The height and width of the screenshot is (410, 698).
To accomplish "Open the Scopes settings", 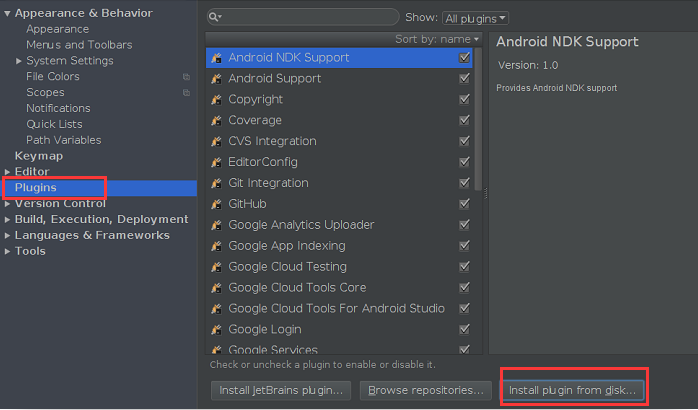I will 45,93.
